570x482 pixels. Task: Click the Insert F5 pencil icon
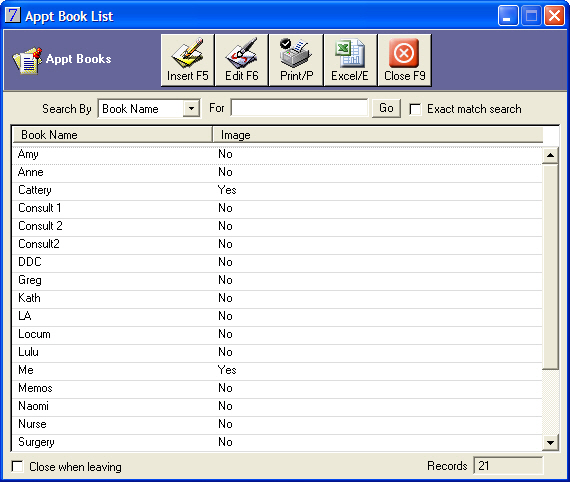(x=188, y=53)
